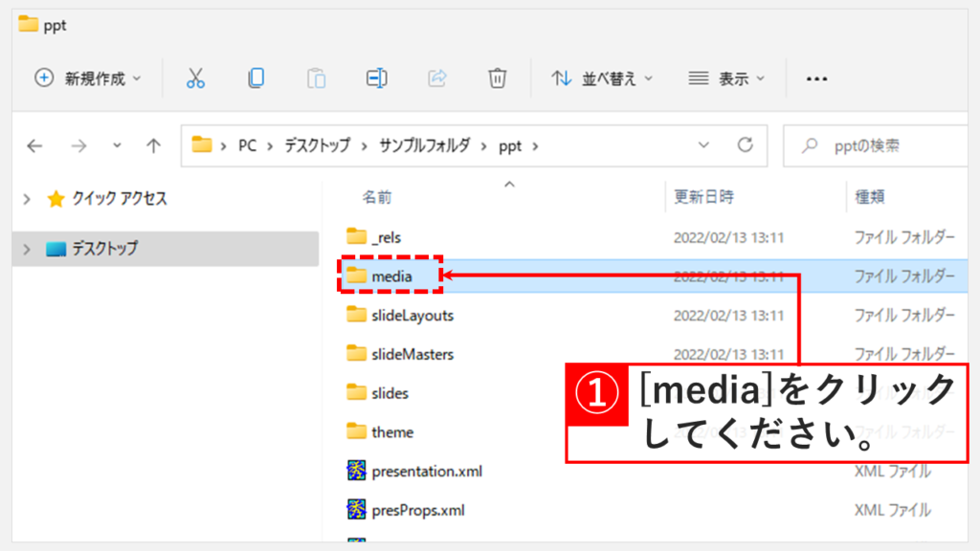Sort by the 更新日時 column header
Screen dimensions: 980x551
click(704, 197)
